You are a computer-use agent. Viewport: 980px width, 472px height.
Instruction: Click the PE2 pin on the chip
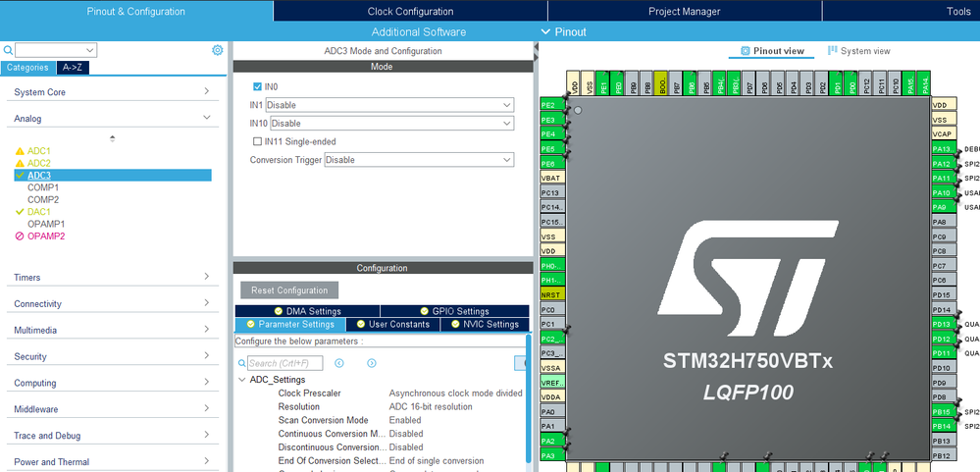tap(552, 105)
